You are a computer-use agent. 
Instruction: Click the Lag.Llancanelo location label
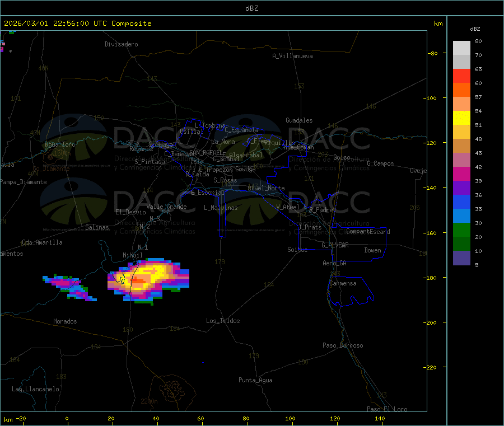coord(36,389)
